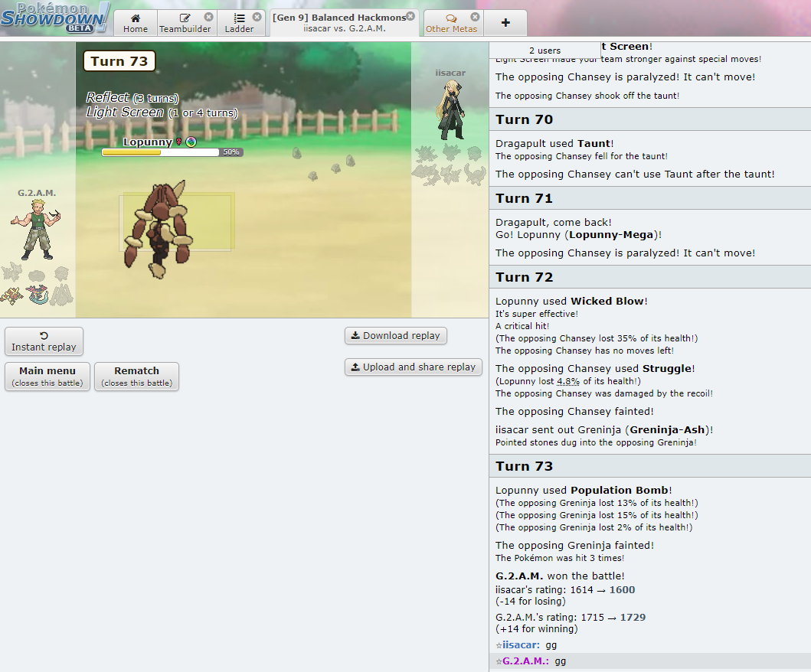Click the round blob-shaped fainted icon in G.2.A.M.'s team
Screen dimensions: 811x672
pos(37,276)
